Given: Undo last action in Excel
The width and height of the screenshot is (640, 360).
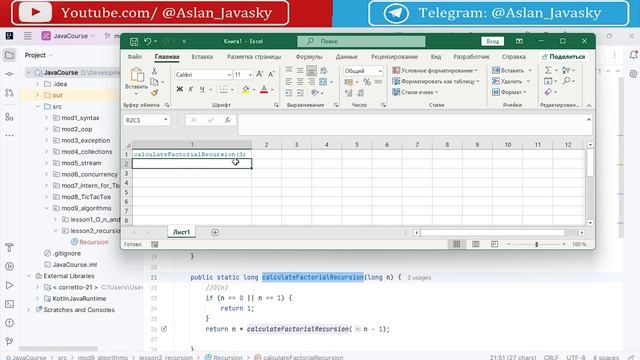Looking at the screenshot, I should tap(147, 41).
